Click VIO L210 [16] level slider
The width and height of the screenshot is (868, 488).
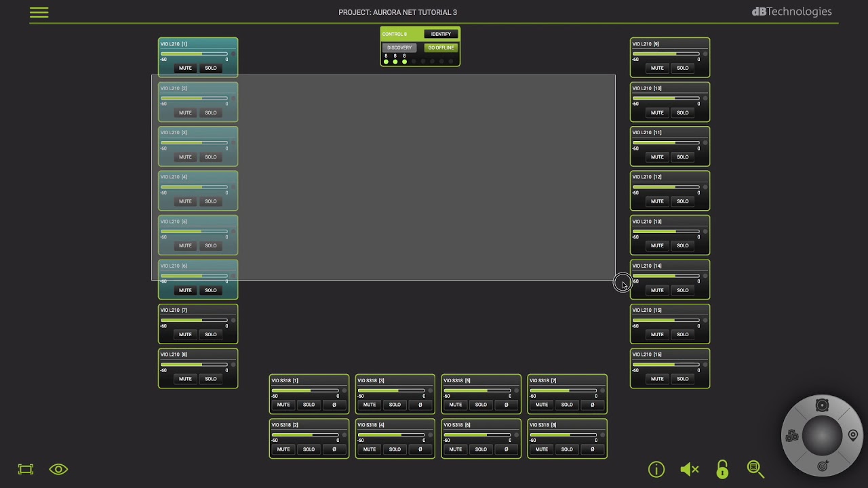(666, 364)
